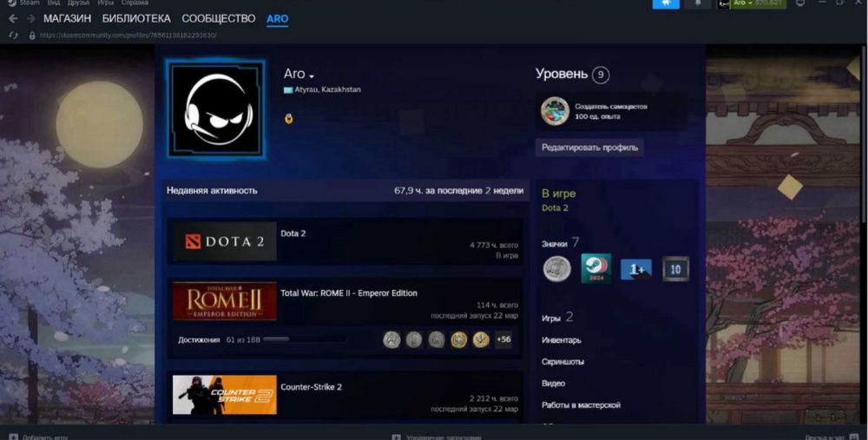The width and height of the screenshot is (868, 440).
Task: Open the 10 years of service badge
Action: click(675, 269)
